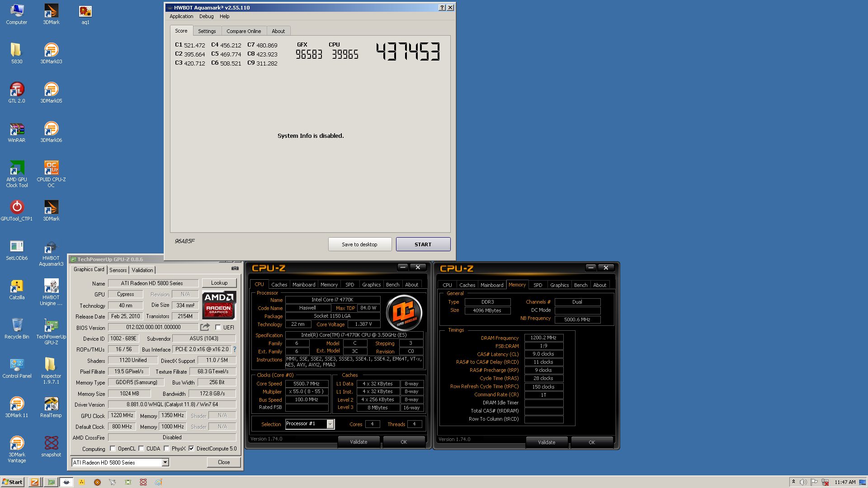Toggle the UEFI checkbox in GPU-Z
Image resolution: width=868 pixels, height=488 pixels.
click(218, 328)
